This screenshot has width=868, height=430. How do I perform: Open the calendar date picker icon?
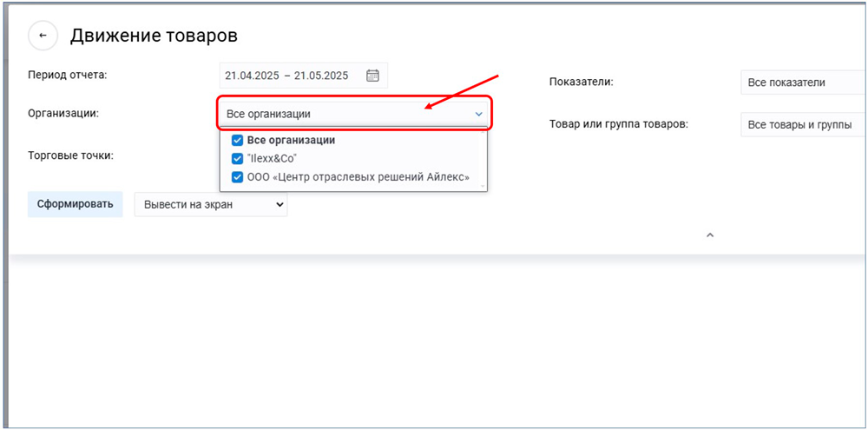tap(372, 76)
